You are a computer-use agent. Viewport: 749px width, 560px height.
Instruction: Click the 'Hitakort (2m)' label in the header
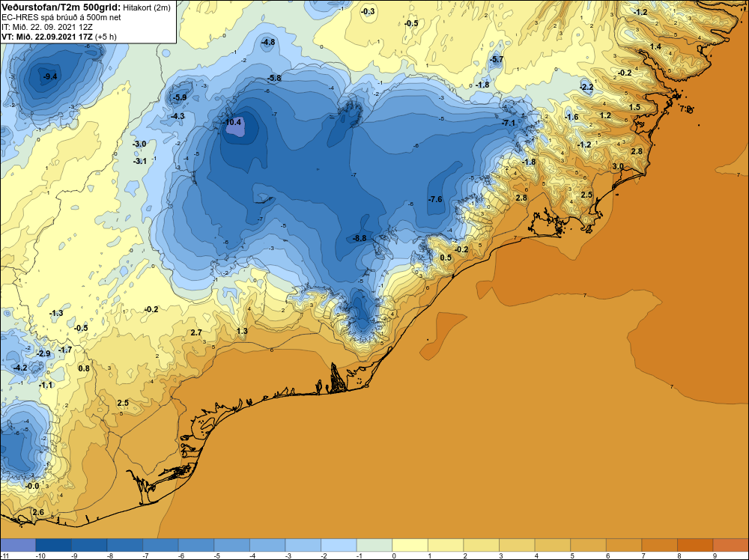tap(146, 7)
